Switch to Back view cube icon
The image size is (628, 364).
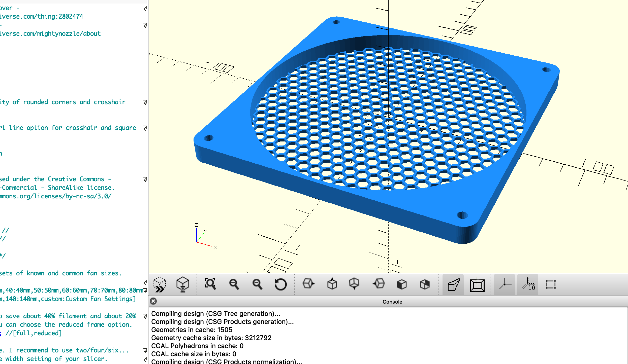[x=425, y=284]
